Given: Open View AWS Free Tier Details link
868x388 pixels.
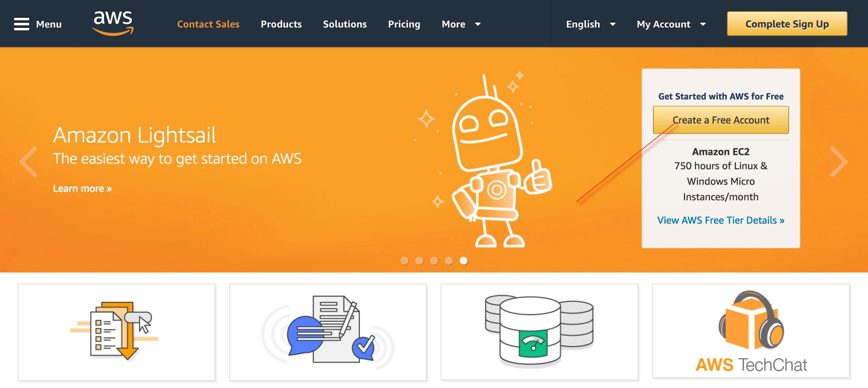Looking at the screenshot, I should (x=721, y=220).
